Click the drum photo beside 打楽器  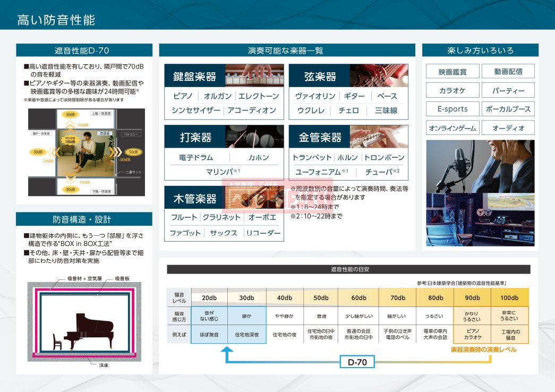coord(254,137)
